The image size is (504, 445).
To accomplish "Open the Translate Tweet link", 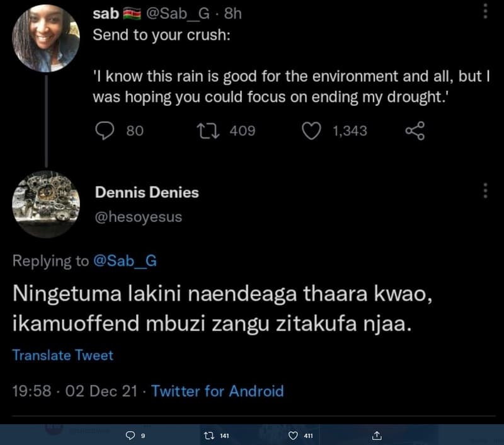I will point(62,355).
